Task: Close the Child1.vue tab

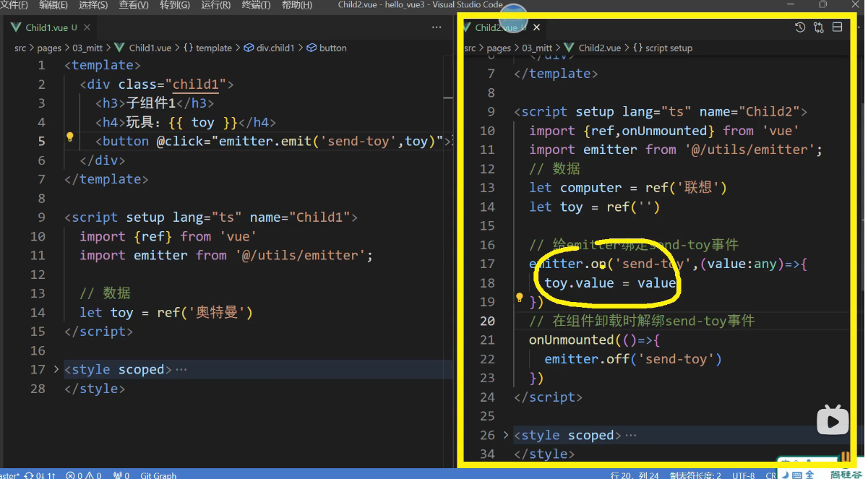Action: tap(87, 27)
